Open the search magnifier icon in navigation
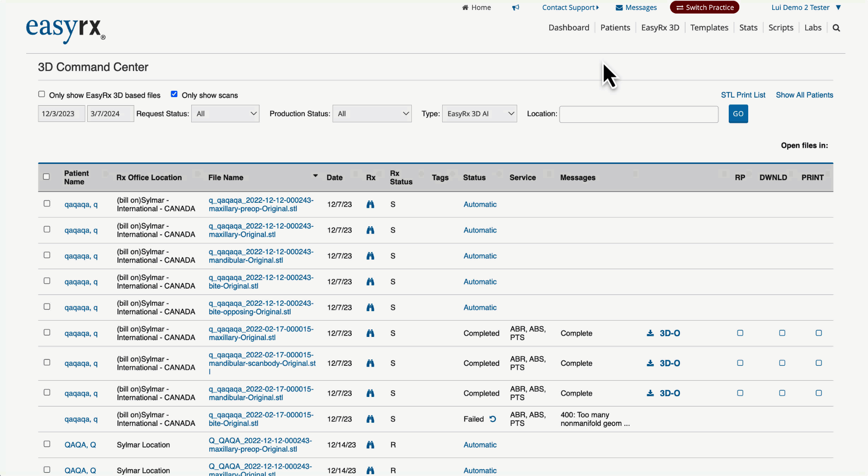868x476 pixels. pos(836,28)
